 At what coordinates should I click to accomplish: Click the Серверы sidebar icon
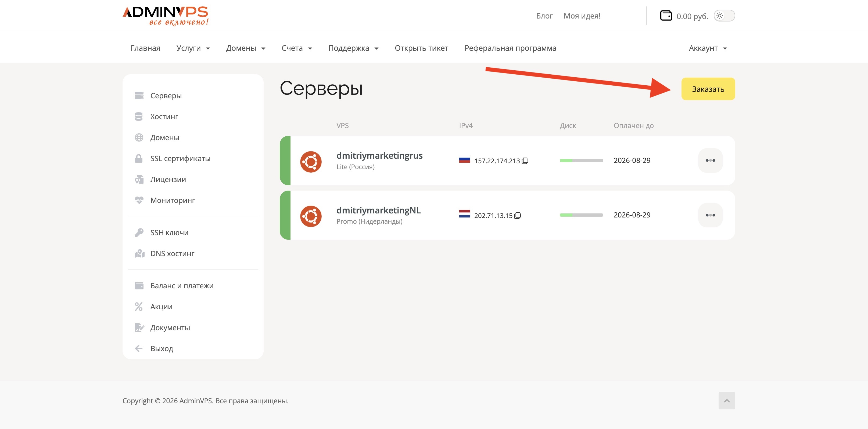point(139,96)
